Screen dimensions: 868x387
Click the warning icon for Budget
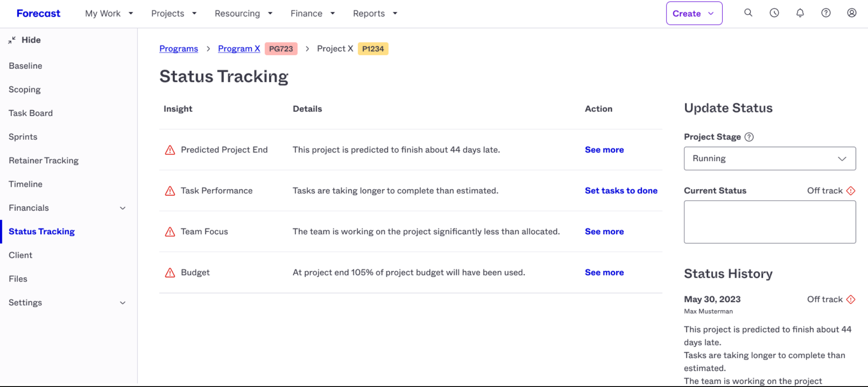170,273
